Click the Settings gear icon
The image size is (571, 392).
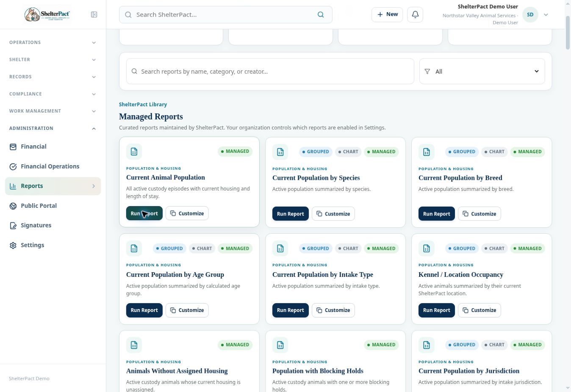point(13,246)
